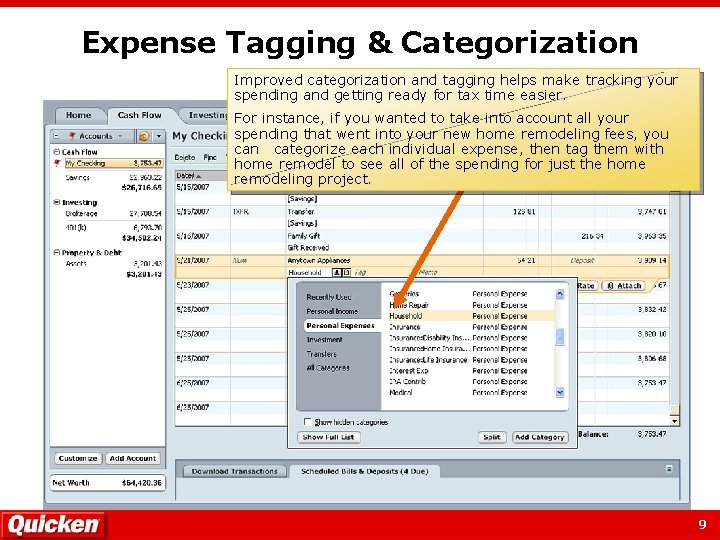The height and width of the screenshot is (540, 720).
Task: Click the Attach button with paperclip
Action: pos(624,286)
